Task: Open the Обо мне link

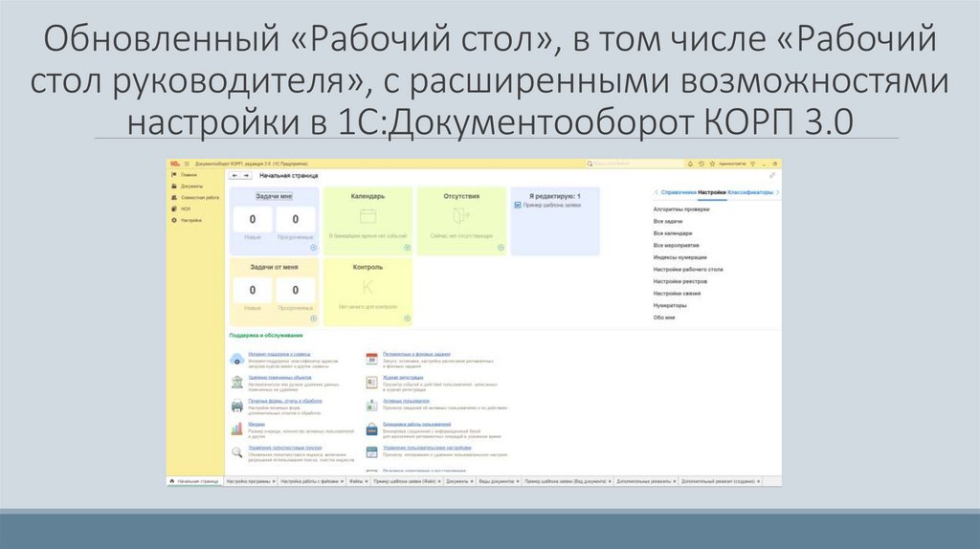Action: (x=664, y=318)
